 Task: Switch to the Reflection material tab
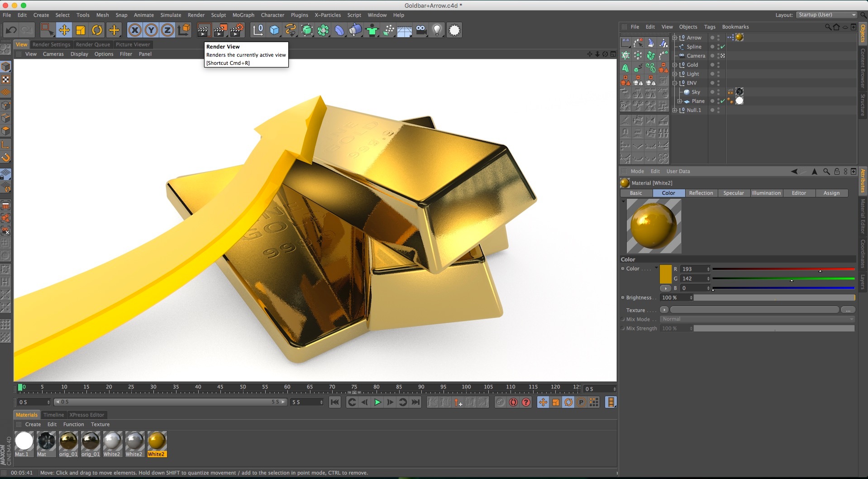[x=701, y=193]
